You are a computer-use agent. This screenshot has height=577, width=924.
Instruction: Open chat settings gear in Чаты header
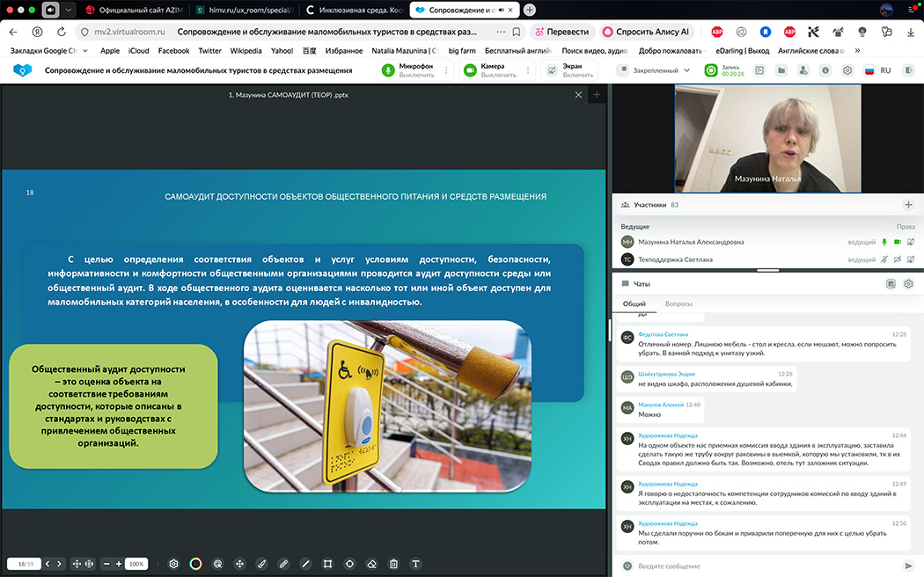click(x=909, y=284)
